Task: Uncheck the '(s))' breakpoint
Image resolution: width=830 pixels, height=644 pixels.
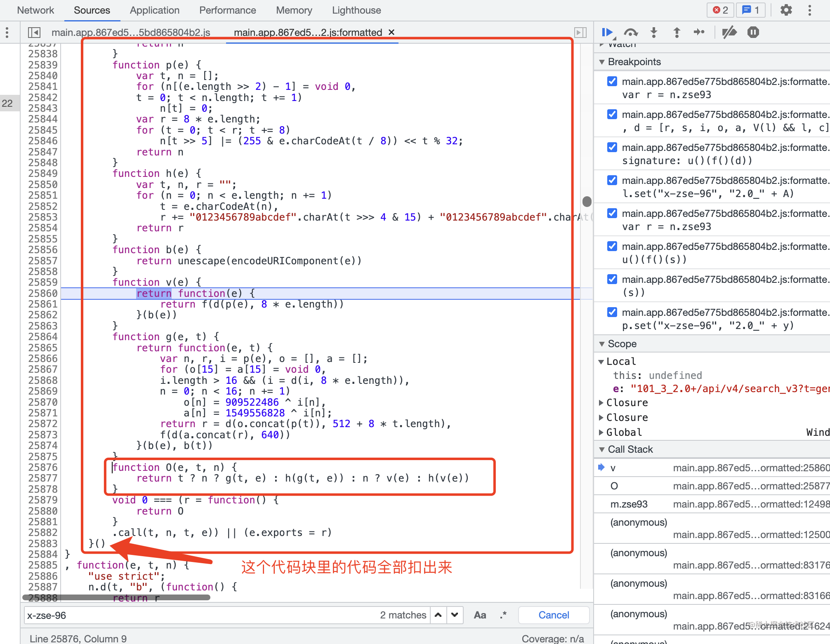Action: click(x=612, y=279)
